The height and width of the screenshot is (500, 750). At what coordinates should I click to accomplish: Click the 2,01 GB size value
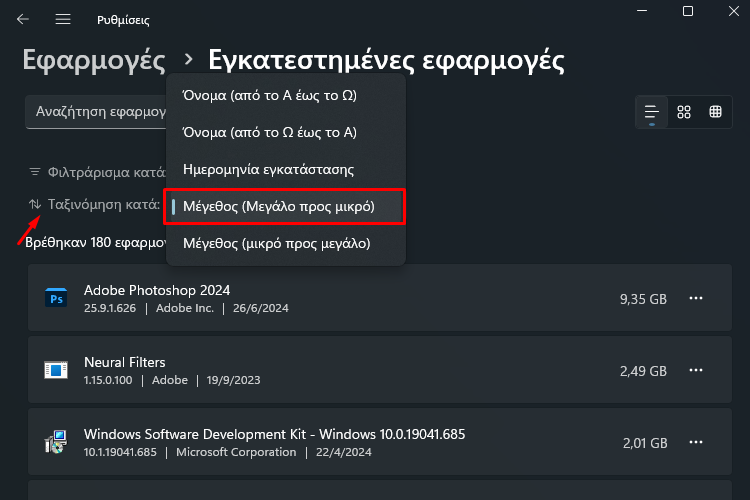coord(645,444)
